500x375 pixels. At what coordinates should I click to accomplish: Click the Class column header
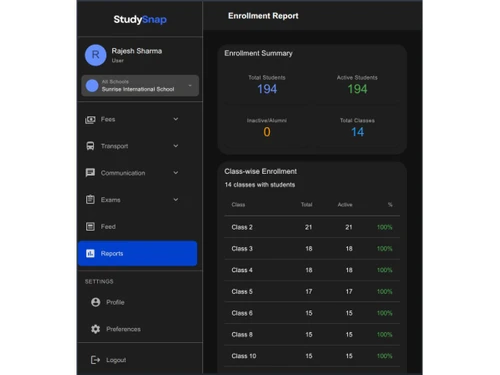pos(238,205)
